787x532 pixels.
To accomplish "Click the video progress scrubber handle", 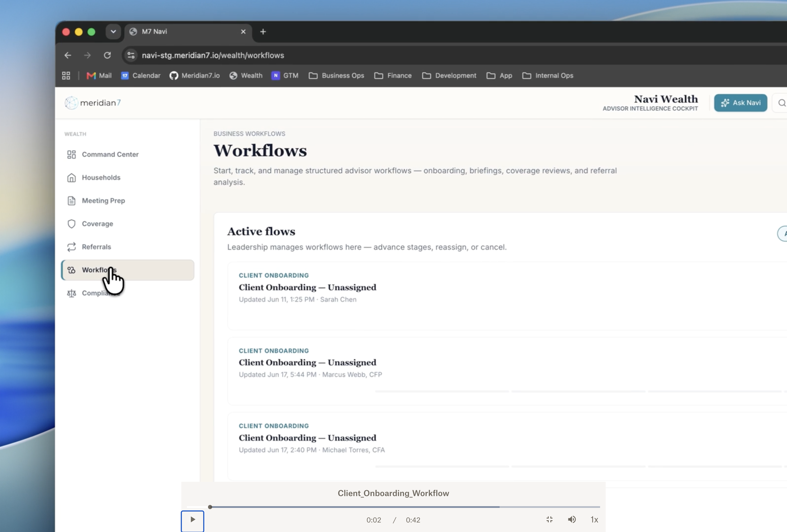I will click(210, 507).
